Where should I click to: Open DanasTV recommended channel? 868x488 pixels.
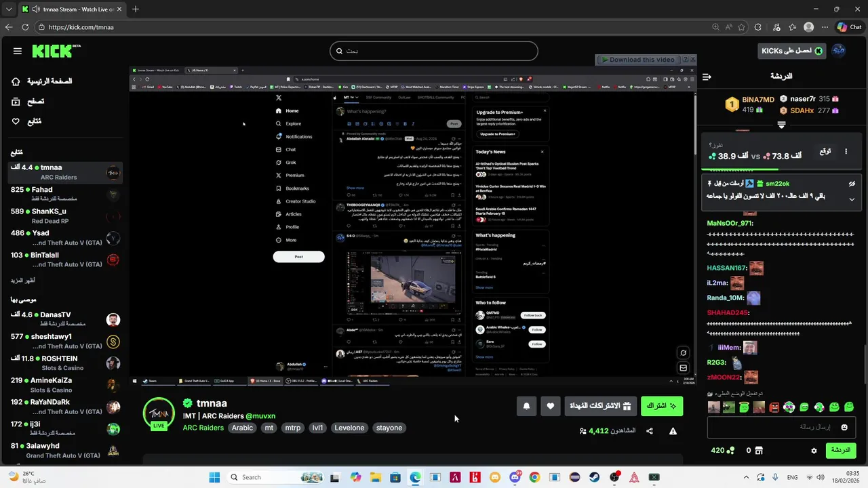[65, 319]
